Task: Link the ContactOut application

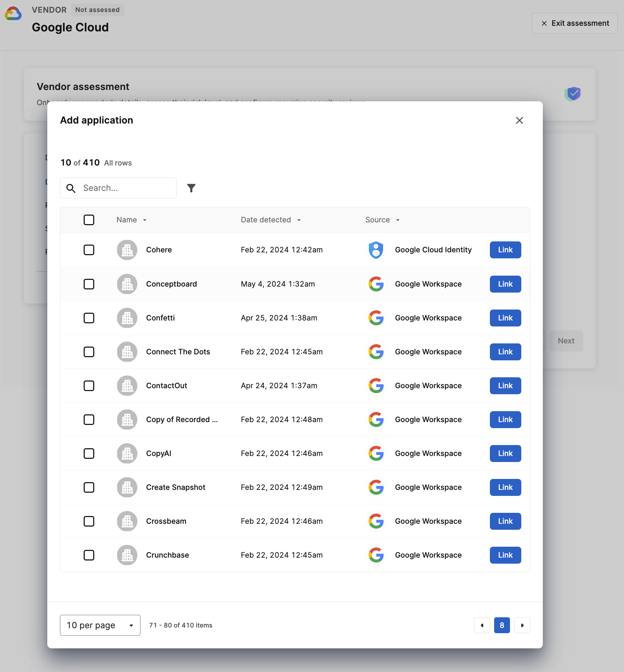Action: [x=505, y=386]
